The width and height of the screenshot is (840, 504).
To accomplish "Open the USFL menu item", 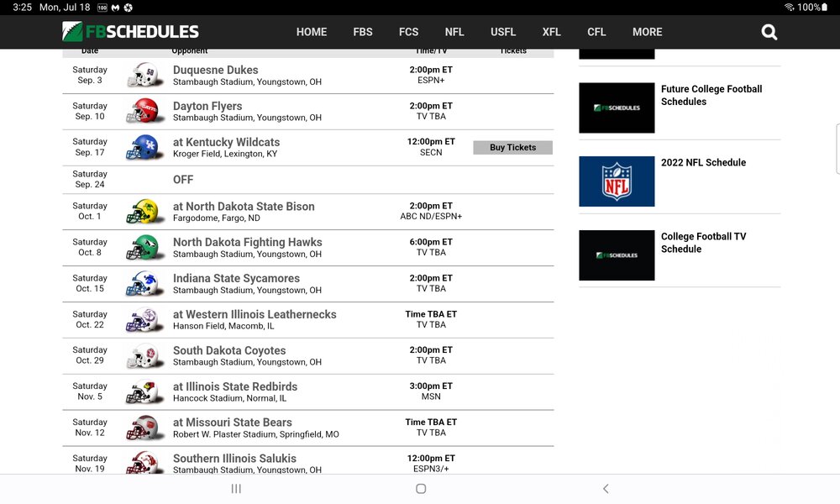I will [503, 32].
